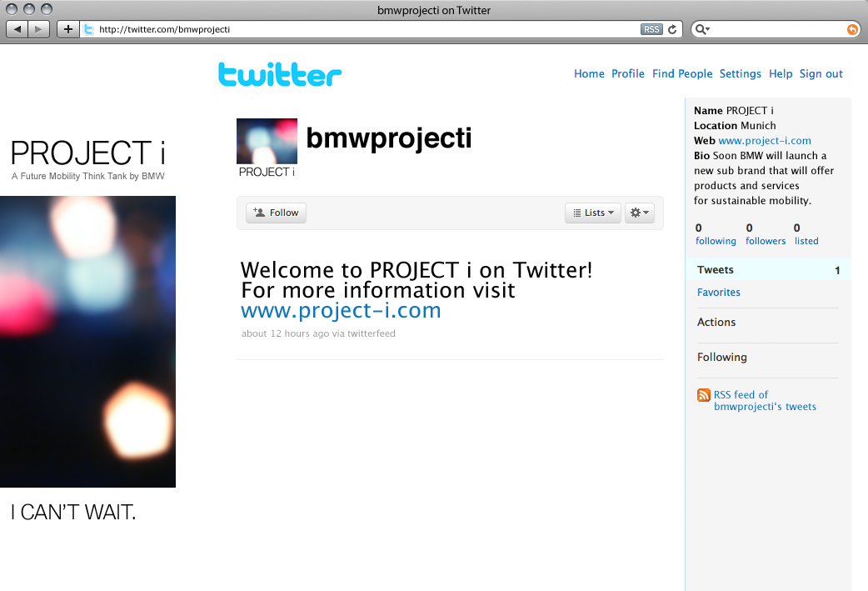Go forward with the browser forward arrow
Viewport: 868px width, 591px height.
(x=38, y=29)
